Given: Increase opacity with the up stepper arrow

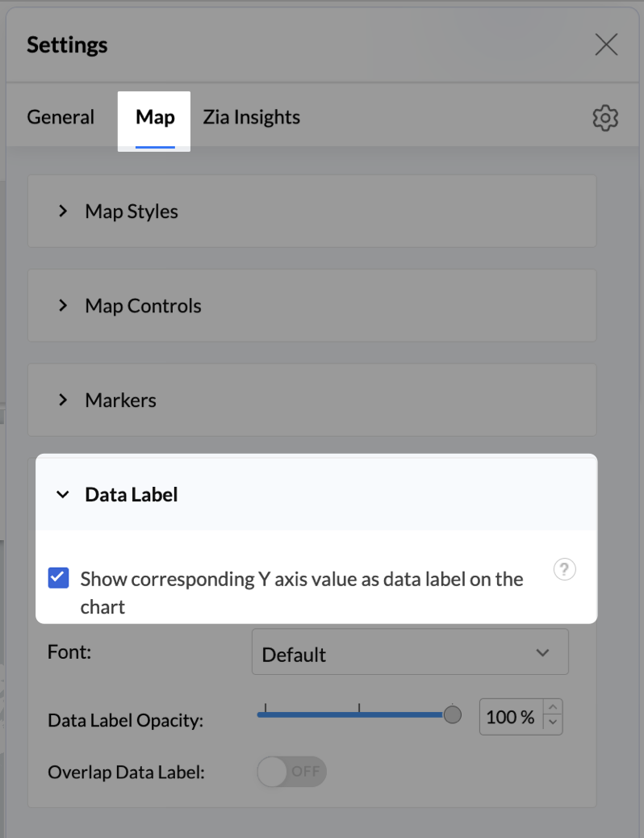Looking at the screenshot, I should point(553,709).
